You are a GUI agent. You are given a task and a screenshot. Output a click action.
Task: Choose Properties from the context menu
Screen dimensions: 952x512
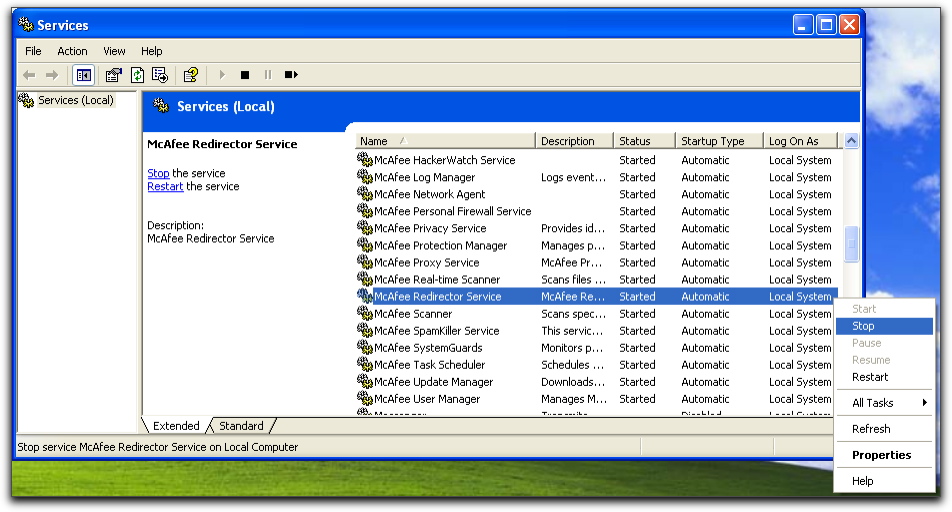pyautogui.click(x=881, y=455)
